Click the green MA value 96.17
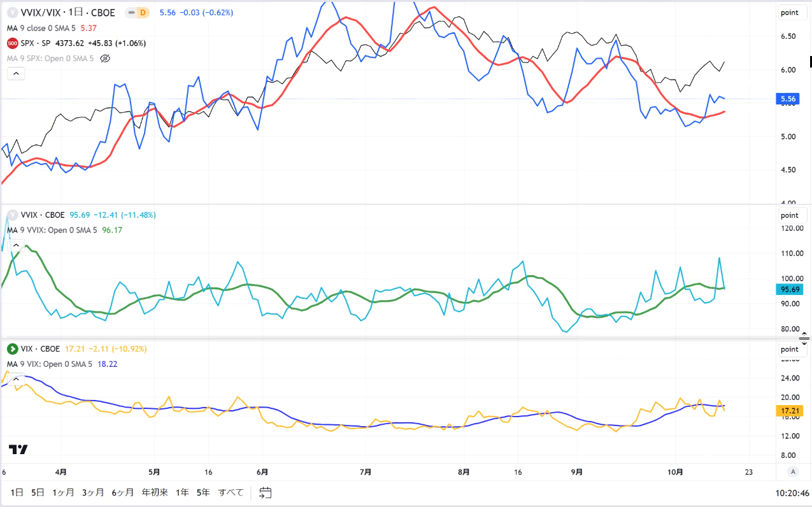Screen dimensions: 812x507 [x=112, y=231]
